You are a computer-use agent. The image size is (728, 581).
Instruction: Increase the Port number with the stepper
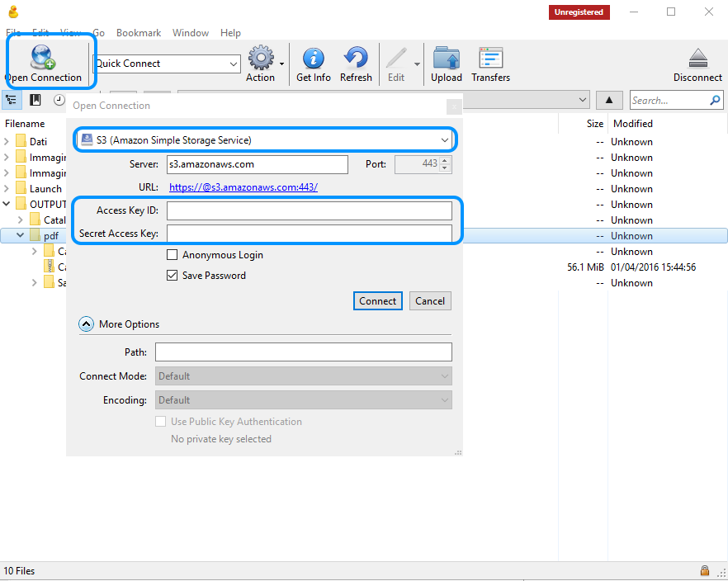point(445,161)
